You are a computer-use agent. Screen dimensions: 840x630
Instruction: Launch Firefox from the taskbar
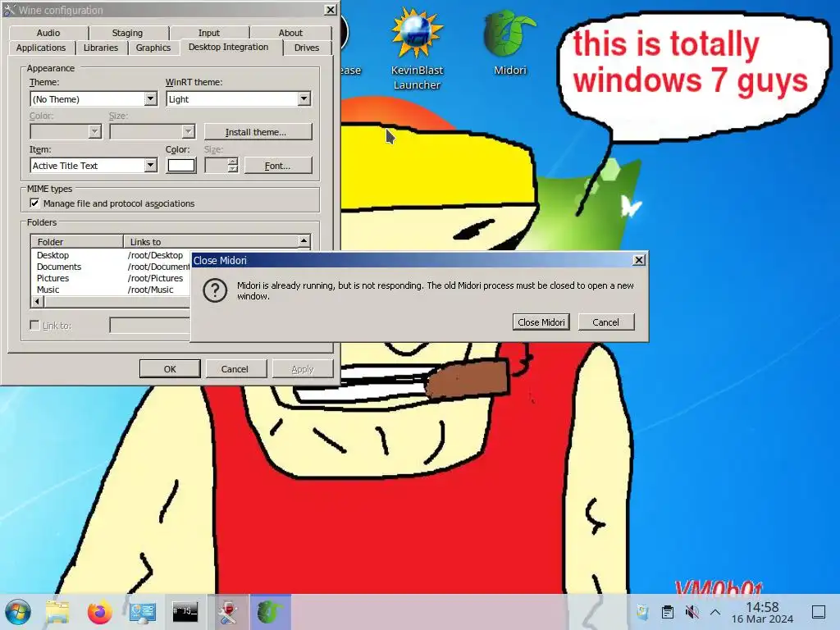click(99, 612)
